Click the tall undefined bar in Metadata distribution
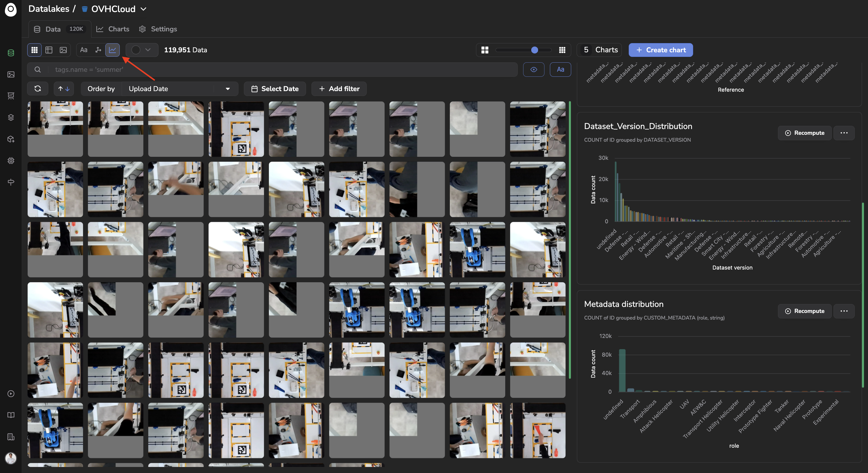The height and width of the screenshot is (473, 868). click(x=622, y=370)
